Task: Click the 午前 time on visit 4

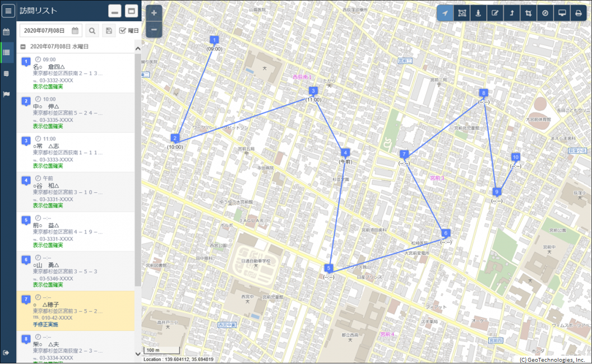Action: point(48,179)
